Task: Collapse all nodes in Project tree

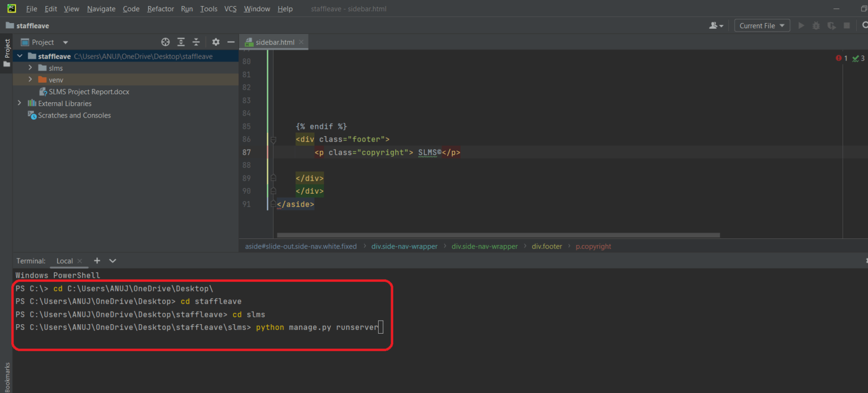Action: (x=196, y=42)
